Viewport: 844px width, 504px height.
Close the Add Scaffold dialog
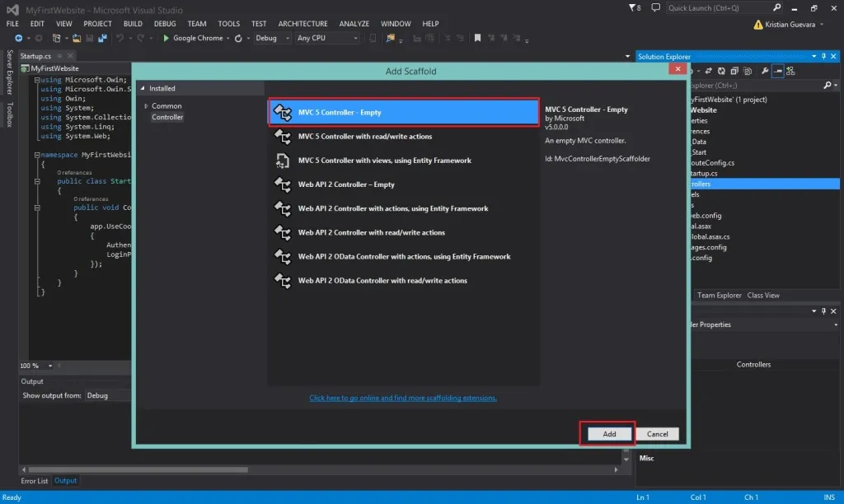[678, 69]
